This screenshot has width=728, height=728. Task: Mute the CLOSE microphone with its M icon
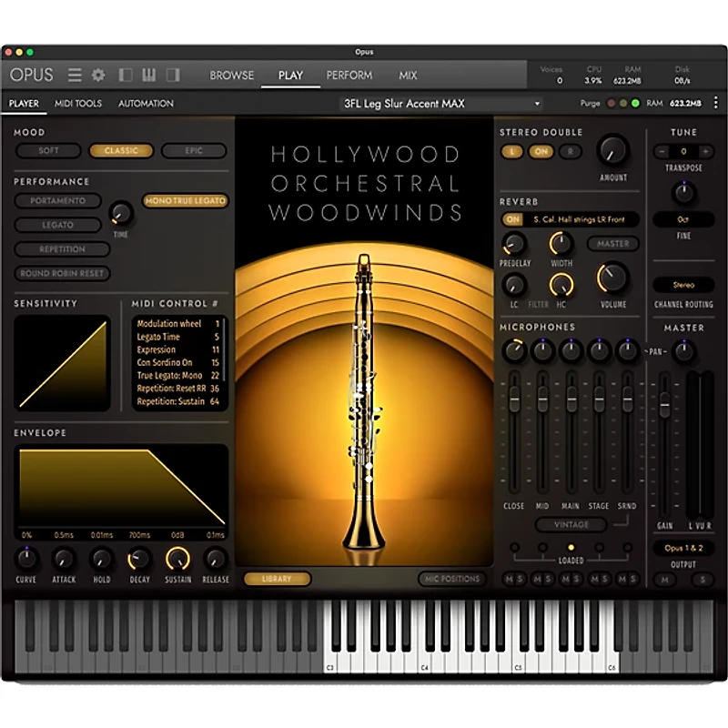point(511,579)
